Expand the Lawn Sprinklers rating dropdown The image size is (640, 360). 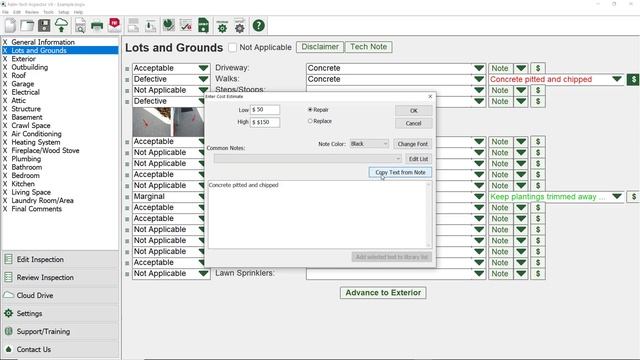click(203, 274)
